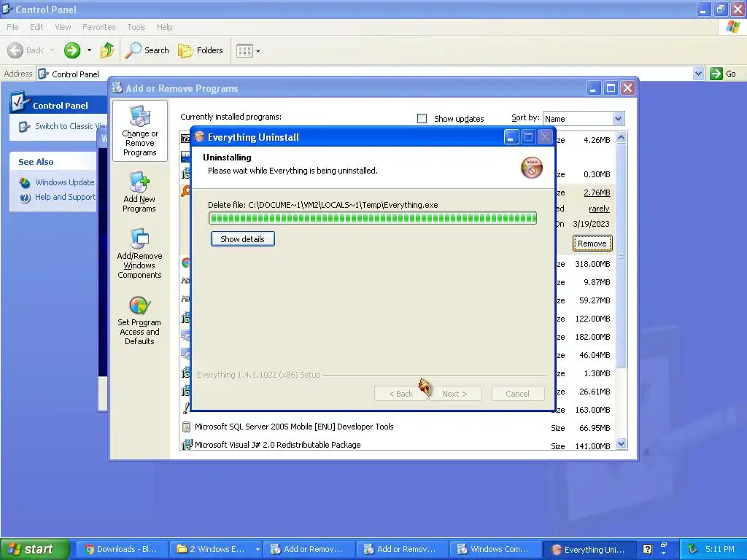747x560 pixels.
Task: Click the rarely used link
Action: (x=599, y=209)
